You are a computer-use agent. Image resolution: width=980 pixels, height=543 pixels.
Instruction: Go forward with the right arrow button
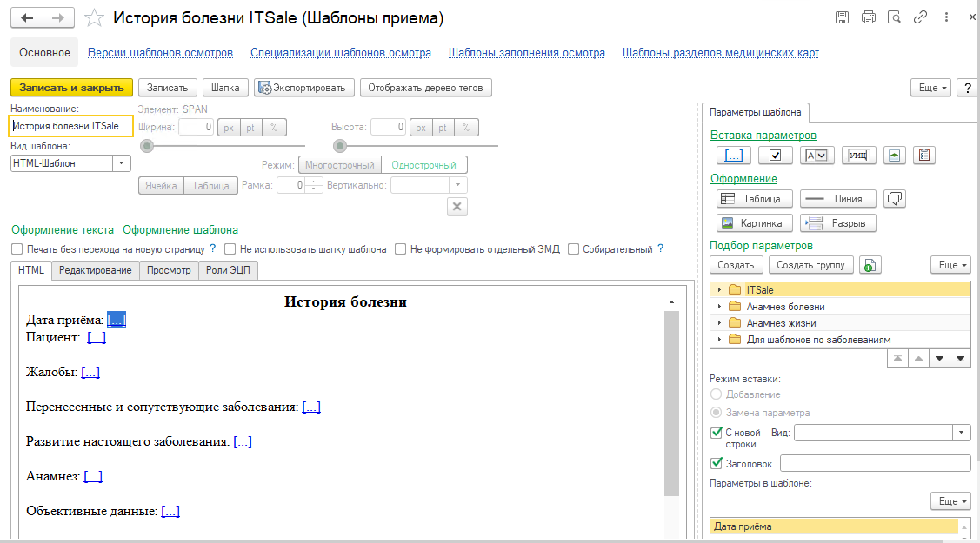(x=58, y=17)
